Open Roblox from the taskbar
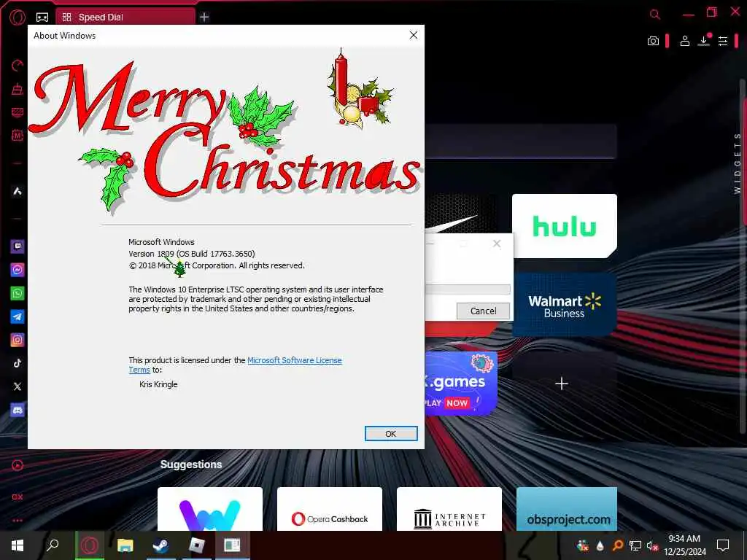The width and height of the screenshot is (747, 560). click(196, 545)
